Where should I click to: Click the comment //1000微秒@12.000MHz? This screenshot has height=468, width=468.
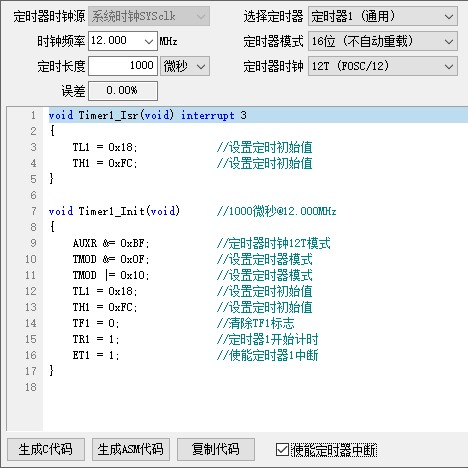[x=276, y=211]
